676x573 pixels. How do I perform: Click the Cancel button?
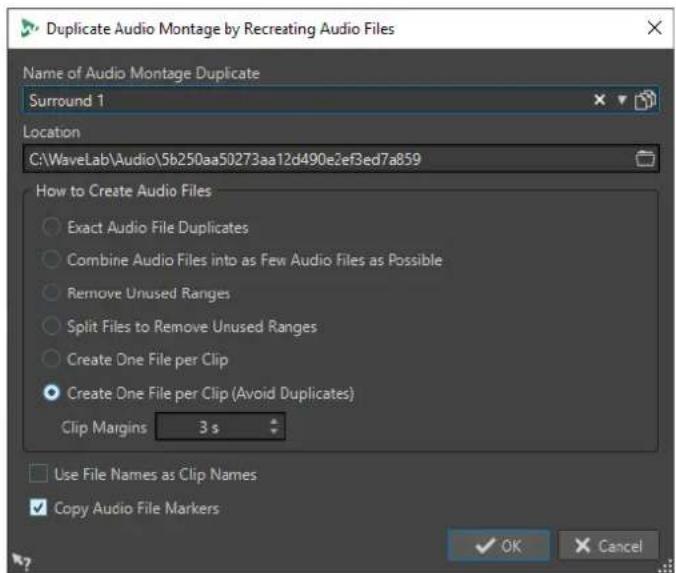(x=608, y=545)
